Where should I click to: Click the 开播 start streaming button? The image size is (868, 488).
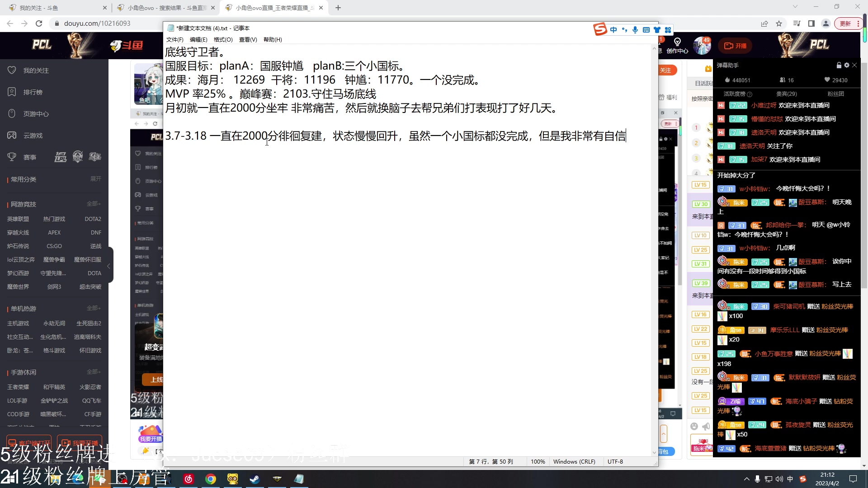pyautogui.click(x=735, y=46)
